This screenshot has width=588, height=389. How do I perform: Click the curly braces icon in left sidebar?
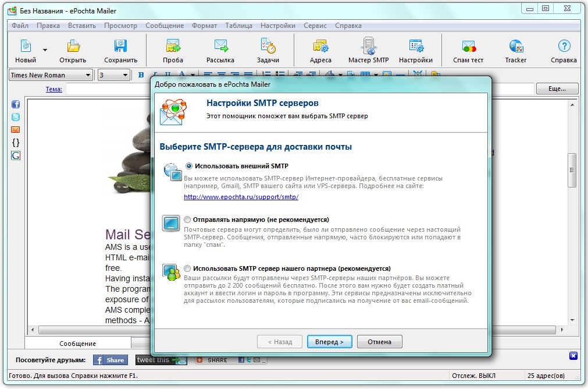pos(16,142)
